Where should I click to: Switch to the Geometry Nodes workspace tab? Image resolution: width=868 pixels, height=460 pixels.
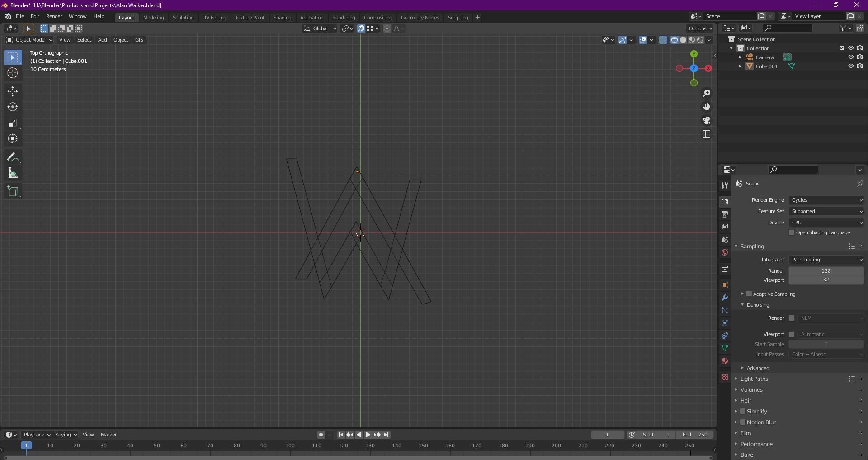pos(420,18)
